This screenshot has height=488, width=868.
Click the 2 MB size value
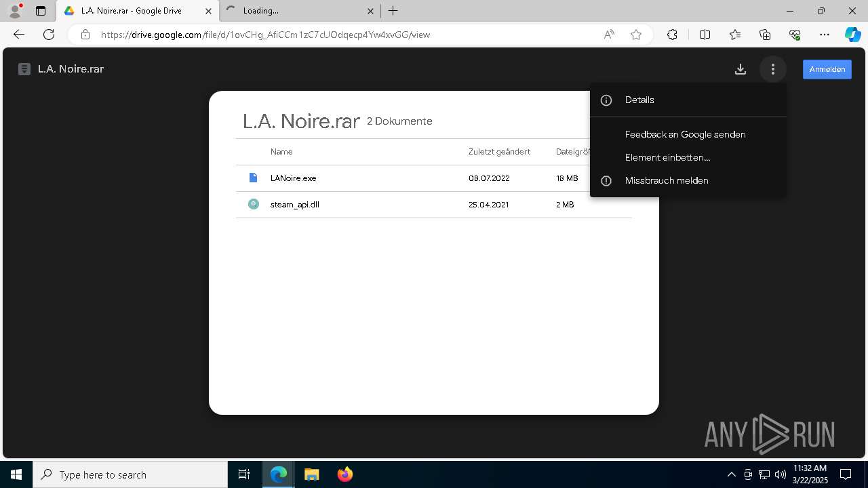point(565,205)
